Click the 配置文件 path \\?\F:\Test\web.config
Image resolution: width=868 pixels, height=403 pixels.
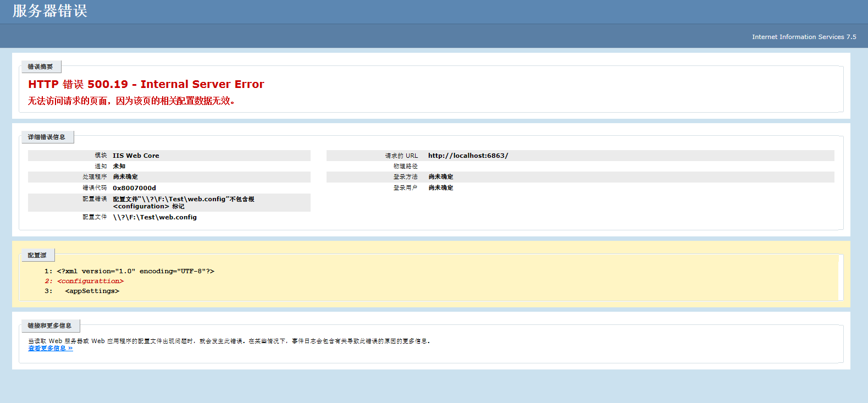pyautogui.click(x=154, y=217)
